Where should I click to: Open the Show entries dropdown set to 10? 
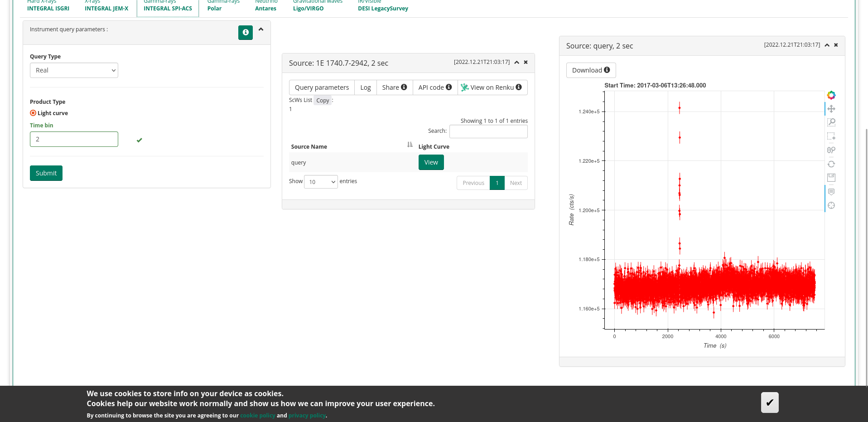click(x=321, y=181)
